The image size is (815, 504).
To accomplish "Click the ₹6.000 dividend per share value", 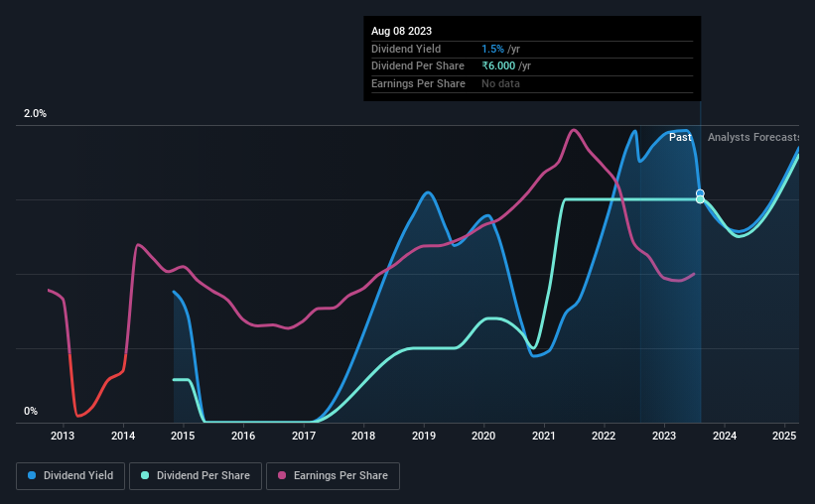I will 498,66.
